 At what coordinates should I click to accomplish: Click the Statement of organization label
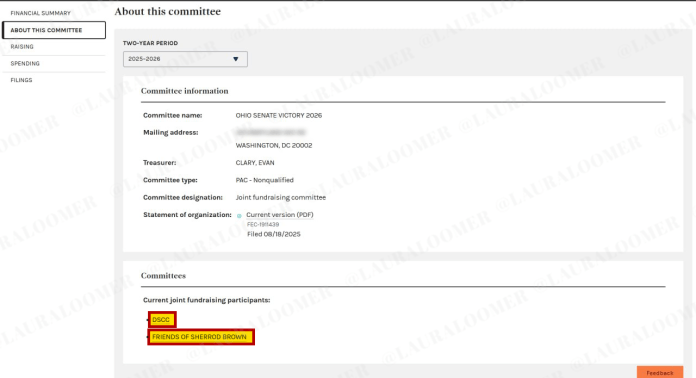[187, 215]
